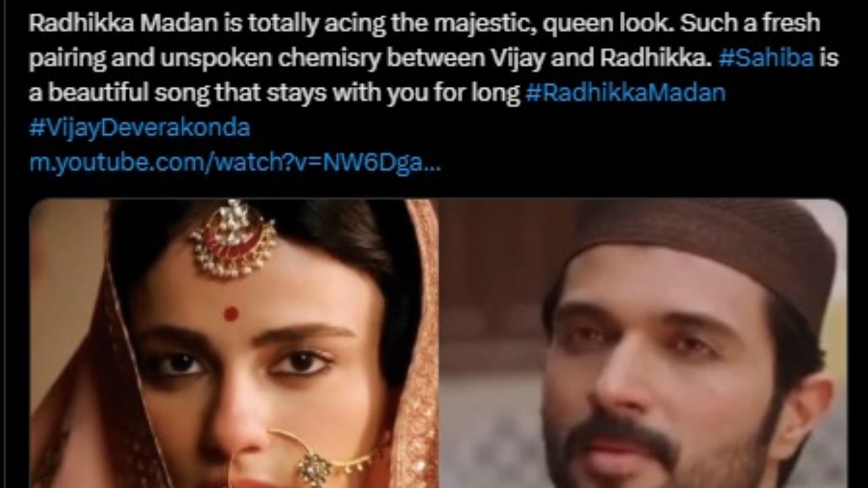Click the red bindi on the woman's forehead
The image size is (868, 488).
click(231, 313)
